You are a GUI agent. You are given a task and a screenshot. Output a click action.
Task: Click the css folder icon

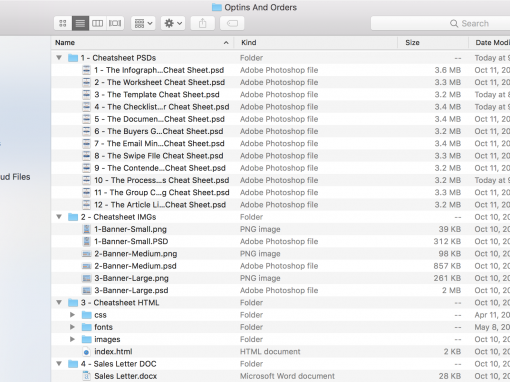(87, 315)
